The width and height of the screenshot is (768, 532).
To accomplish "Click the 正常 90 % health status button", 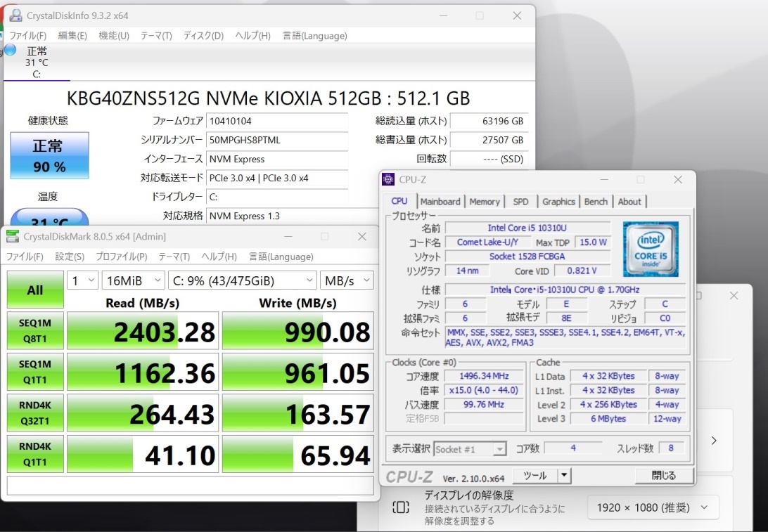I will [49, 155].
